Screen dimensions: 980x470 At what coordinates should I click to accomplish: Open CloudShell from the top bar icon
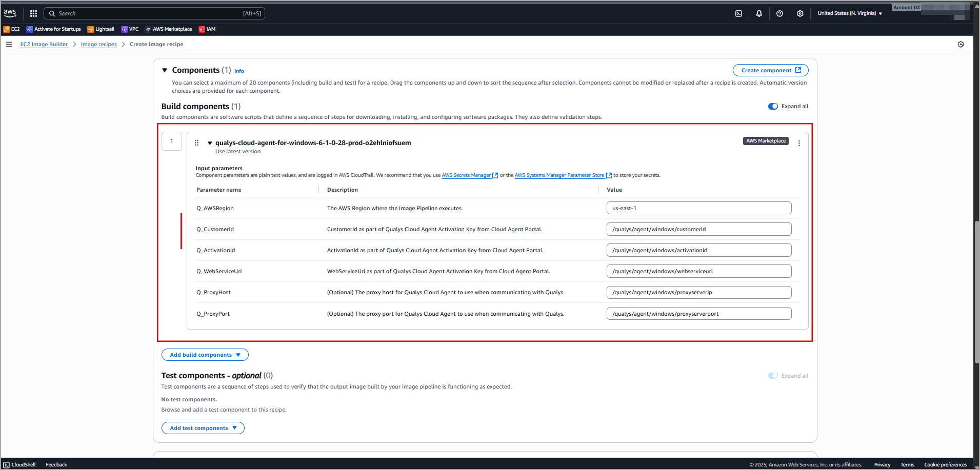pyautogui.click(x=738, y=13)
